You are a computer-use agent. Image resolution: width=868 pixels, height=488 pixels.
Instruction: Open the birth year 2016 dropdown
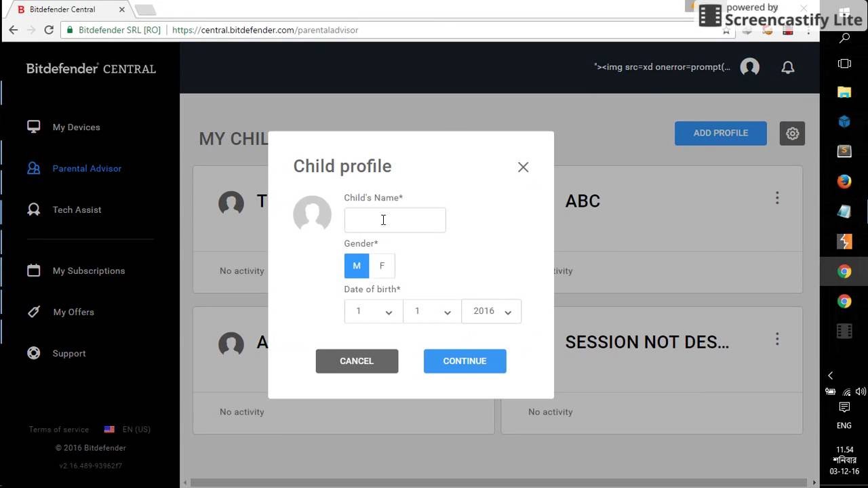pos(492,311)
